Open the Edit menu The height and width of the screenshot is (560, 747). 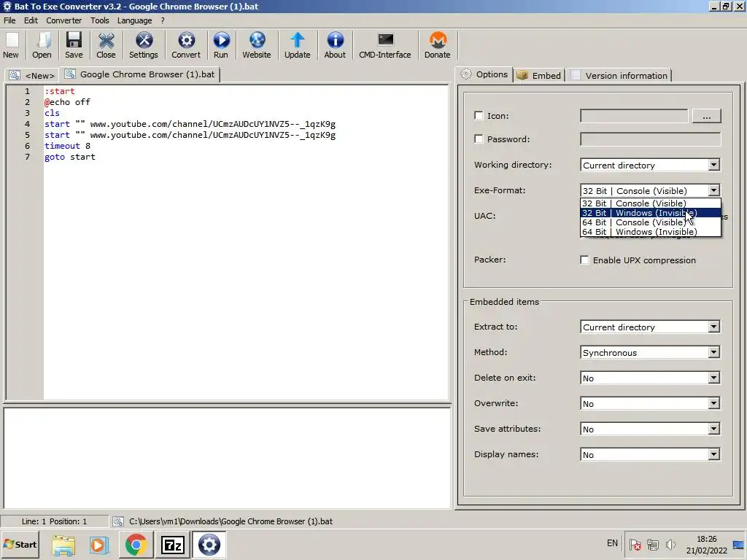[x=31, y=20]
